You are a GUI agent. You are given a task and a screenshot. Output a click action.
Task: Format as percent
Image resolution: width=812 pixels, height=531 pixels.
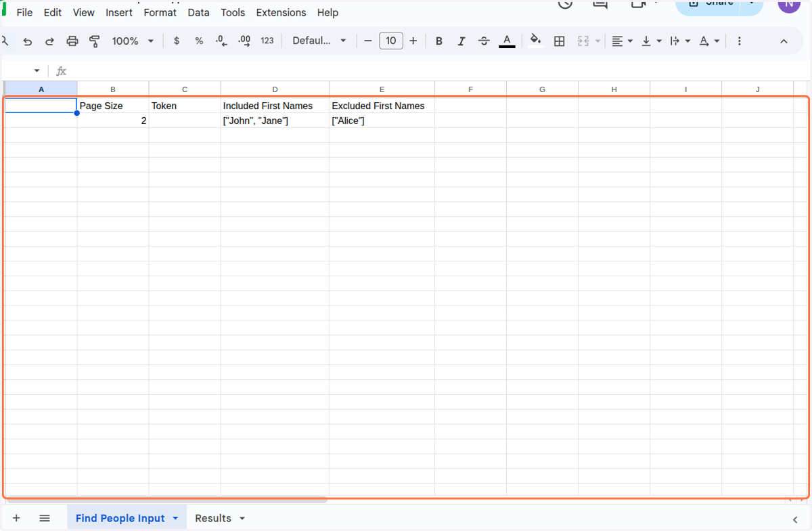coord(199,41)
